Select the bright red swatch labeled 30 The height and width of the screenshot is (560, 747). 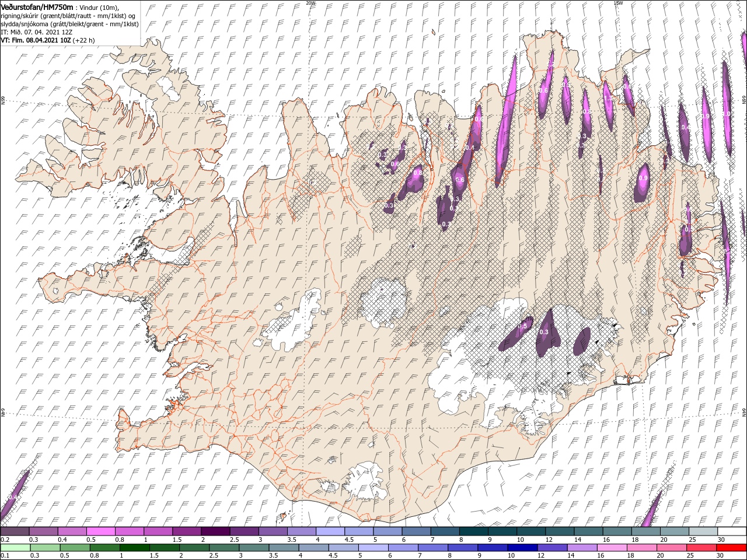tap(731, 547)
